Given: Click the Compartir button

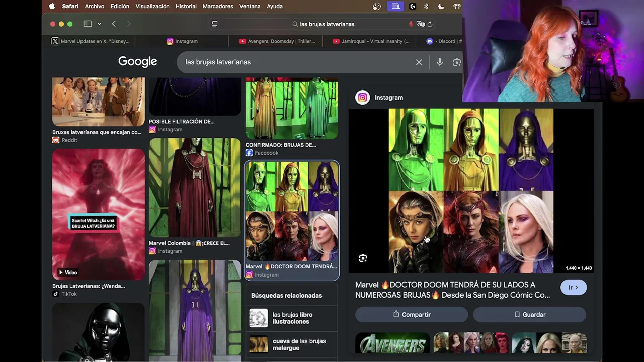Looking at the screenshot, I should pos(412,315).
